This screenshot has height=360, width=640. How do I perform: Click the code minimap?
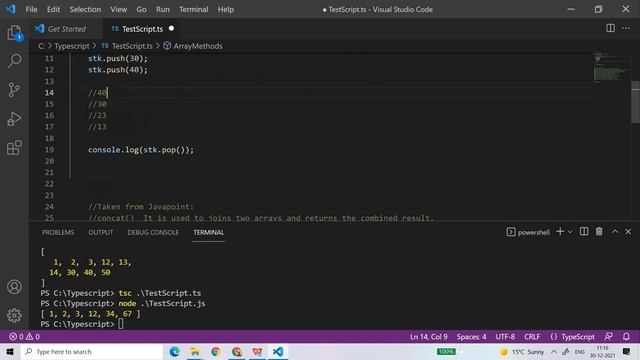(x=611, y=68)
